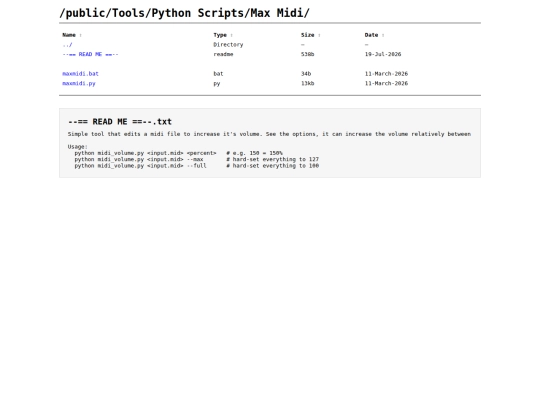Open the maxmidi.py script link
This screenshot has height=405, width=540.
(x=79, y=83)
